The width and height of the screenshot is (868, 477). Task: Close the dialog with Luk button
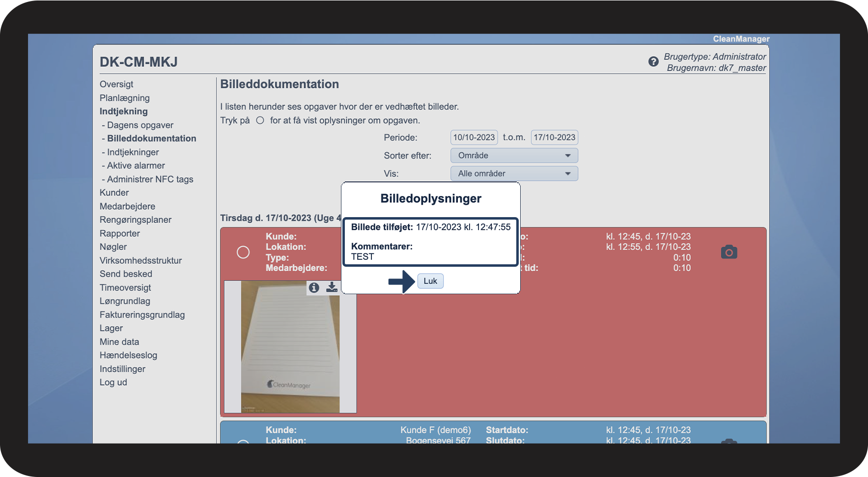point(430,281)
